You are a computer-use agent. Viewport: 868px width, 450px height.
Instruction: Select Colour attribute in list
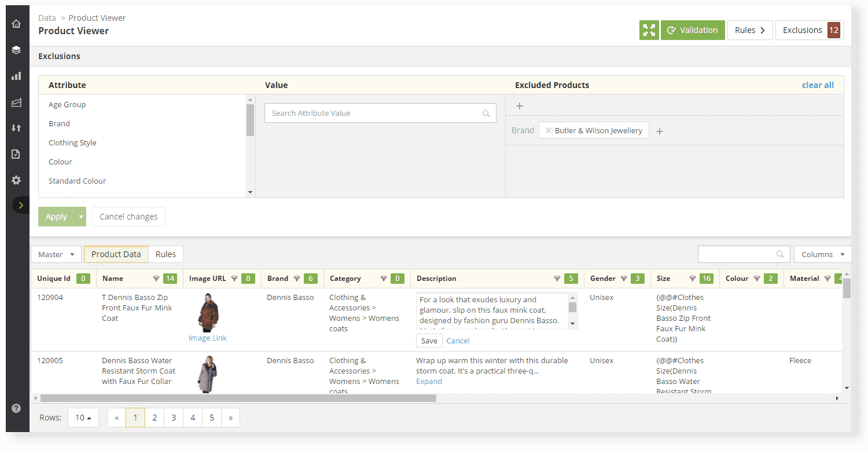click(60, 162)
